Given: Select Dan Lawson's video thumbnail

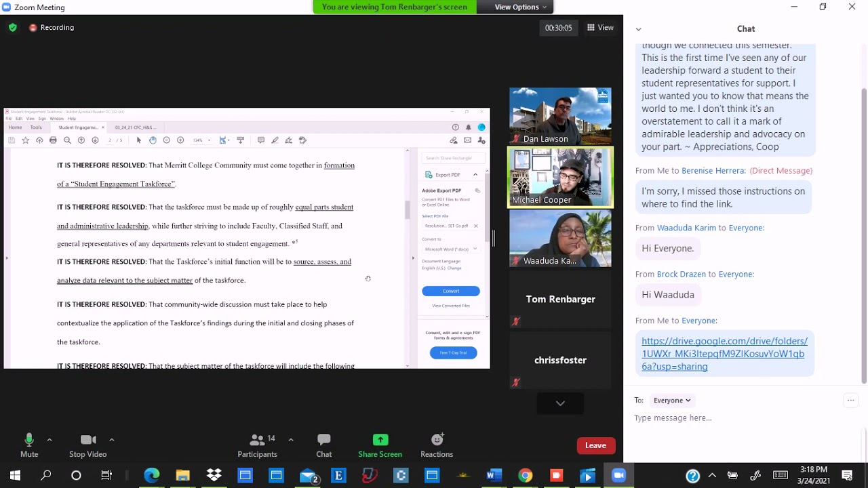Looking at the screenshot, I should pos(560,116).
